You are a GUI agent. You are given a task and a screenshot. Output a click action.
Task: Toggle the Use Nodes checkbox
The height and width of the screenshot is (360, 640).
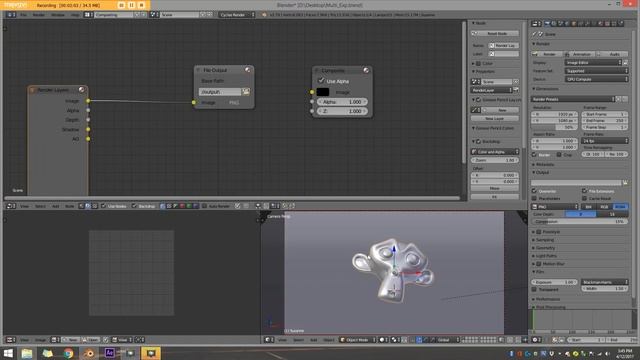coord(103,206)
